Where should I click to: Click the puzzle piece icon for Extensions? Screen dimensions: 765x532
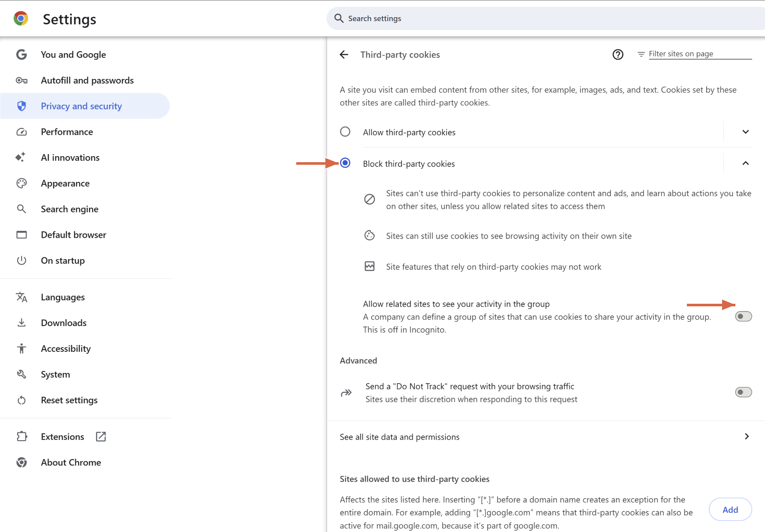[x=21, y=436]
